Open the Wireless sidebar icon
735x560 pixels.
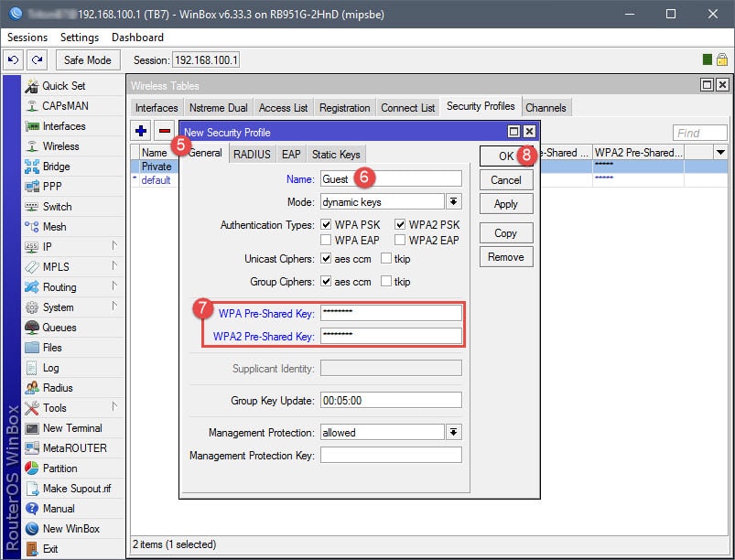pyautogui.click(x=32, y=146)
